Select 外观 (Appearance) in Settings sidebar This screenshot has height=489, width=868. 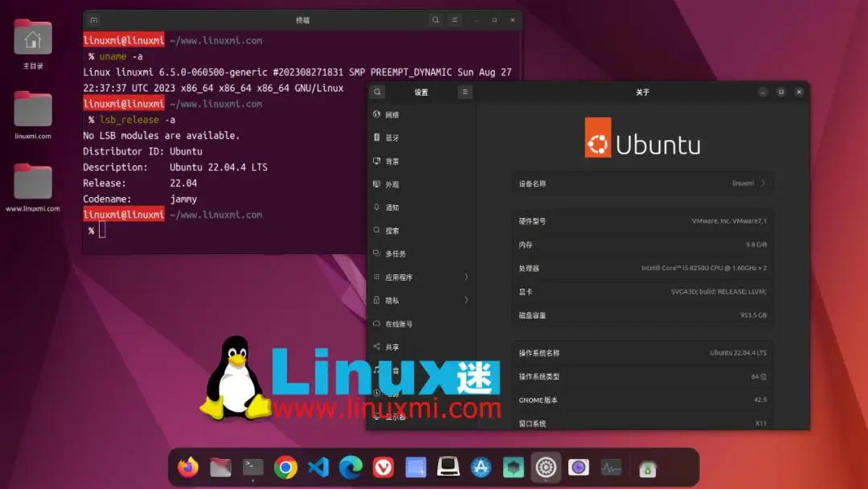[x=422, y=184]
